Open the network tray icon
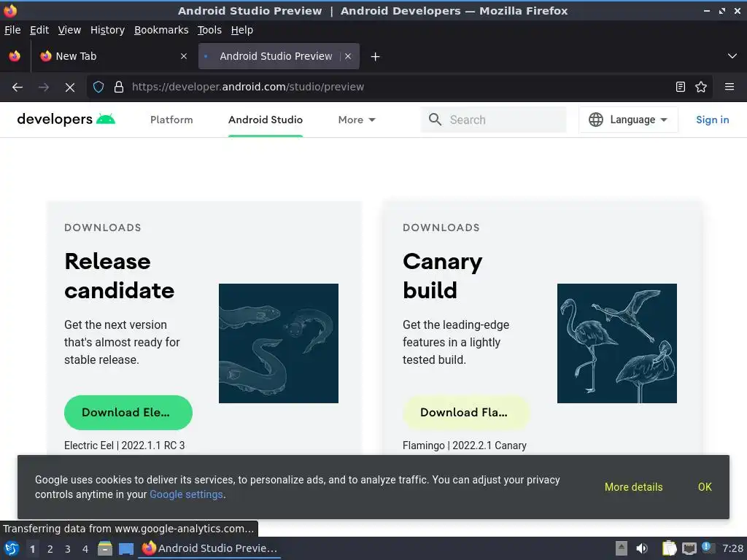 point(689,548)
